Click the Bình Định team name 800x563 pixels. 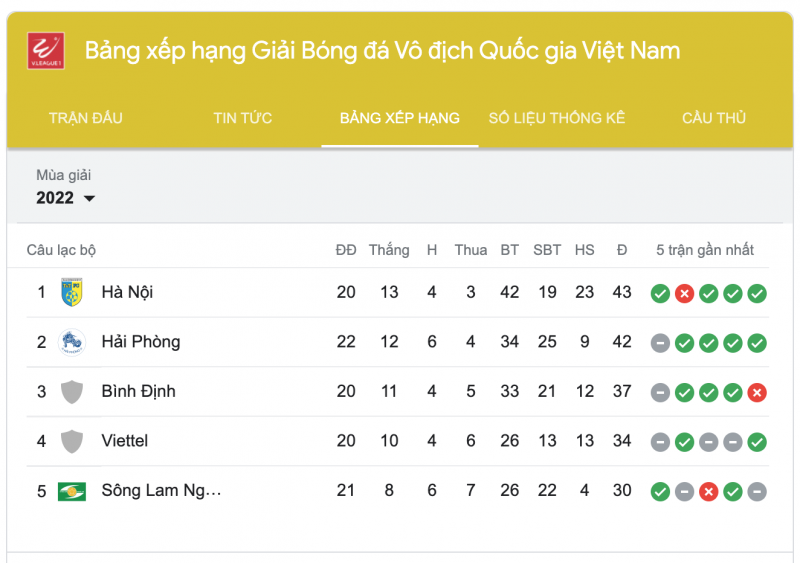[x=138, y=392]
